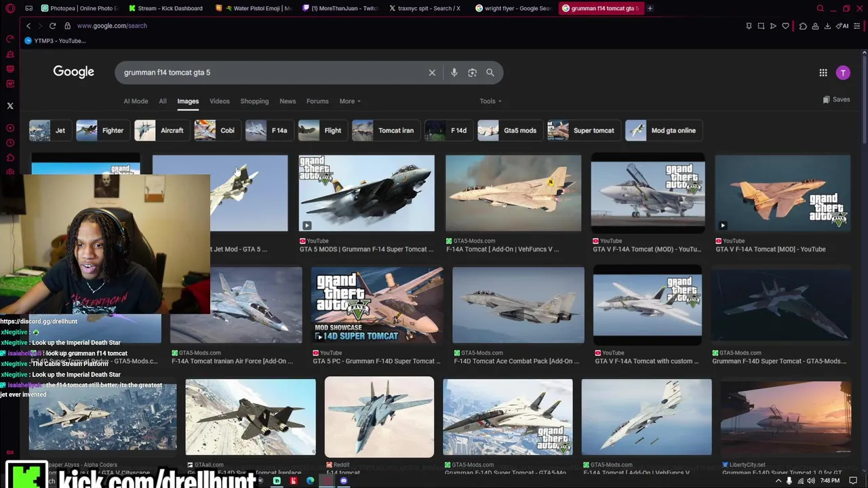Open the X Twitter sidebar panel

(x=10, y=106)
